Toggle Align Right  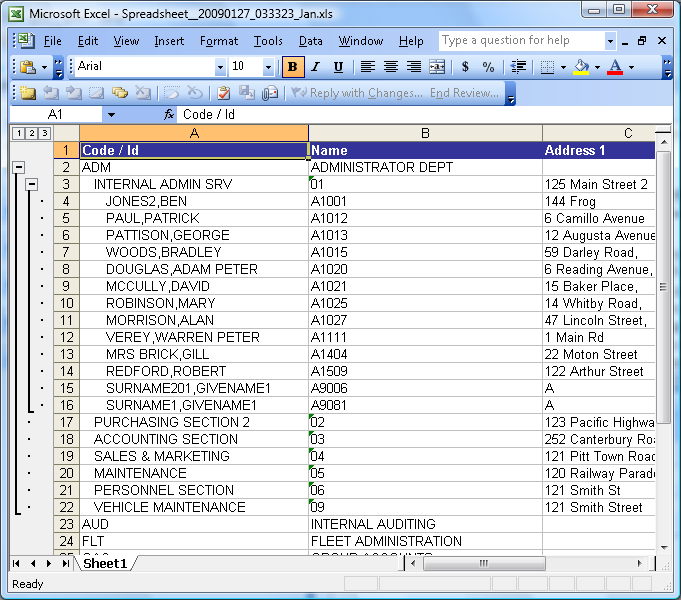pyautogui.click(x=414, y=67)
